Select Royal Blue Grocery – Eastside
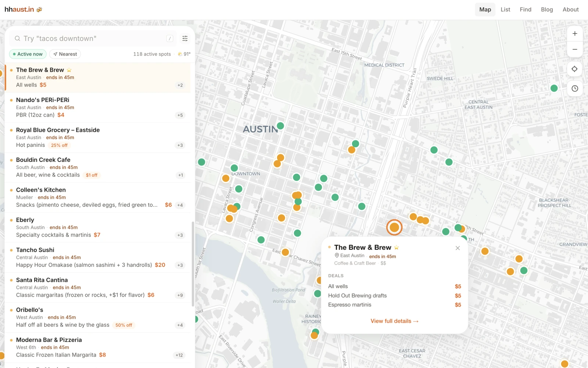The image size is (588, 368). pyautogui.click(x=98, y=138)
